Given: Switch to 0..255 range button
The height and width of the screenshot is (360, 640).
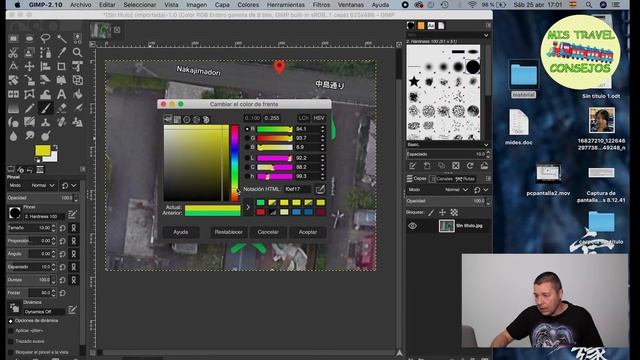Looking at the screenshot, I should click(x=271, y=118).
